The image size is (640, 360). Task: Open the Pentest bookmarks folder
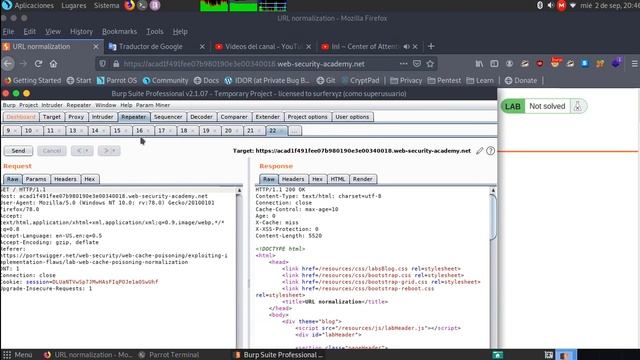pyautogui.click(x=444, y=81)
